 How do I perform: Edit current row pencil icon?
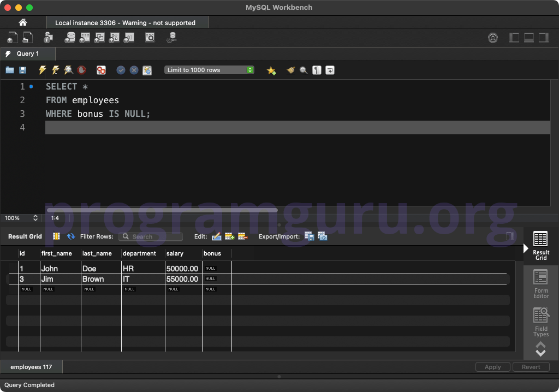[x=216, y=236]
